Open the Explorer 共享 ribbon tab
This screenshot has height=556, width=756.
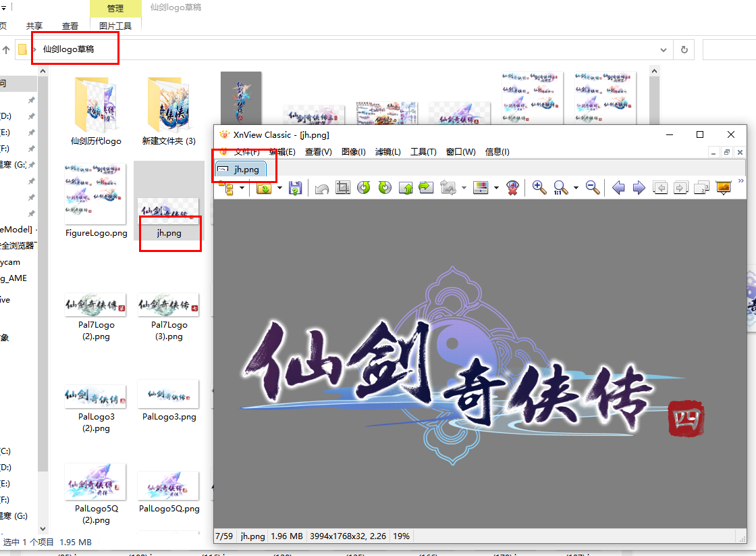[34, 26]
